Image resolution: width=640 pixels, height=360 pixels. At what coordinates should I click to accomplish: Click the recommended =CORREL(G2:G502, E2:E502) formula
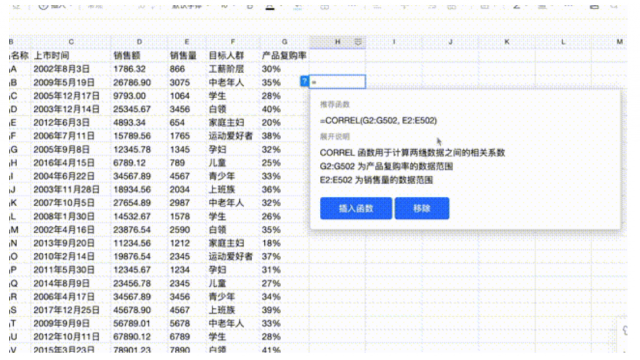[378, 120]
